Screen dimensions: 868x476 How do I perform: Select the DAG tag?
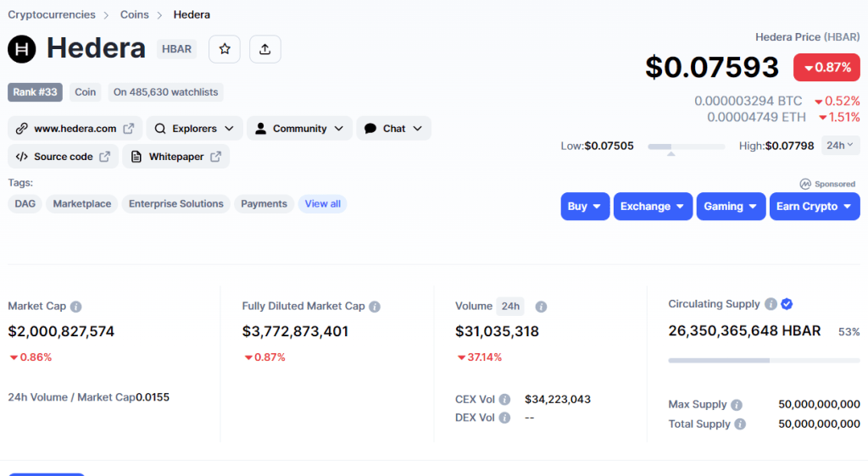pyautogui.click(x=25, y=203)
